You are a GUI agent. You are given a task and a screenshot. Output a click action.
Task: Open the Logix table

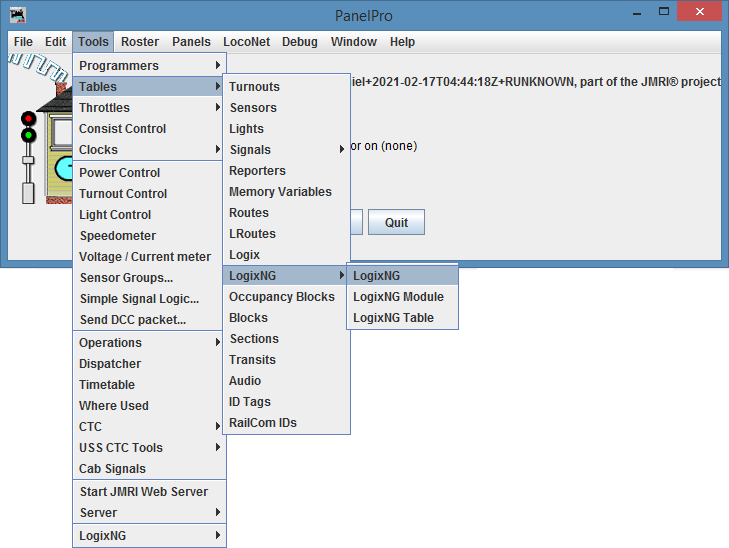pyautogui.click(x=286, y=255)
